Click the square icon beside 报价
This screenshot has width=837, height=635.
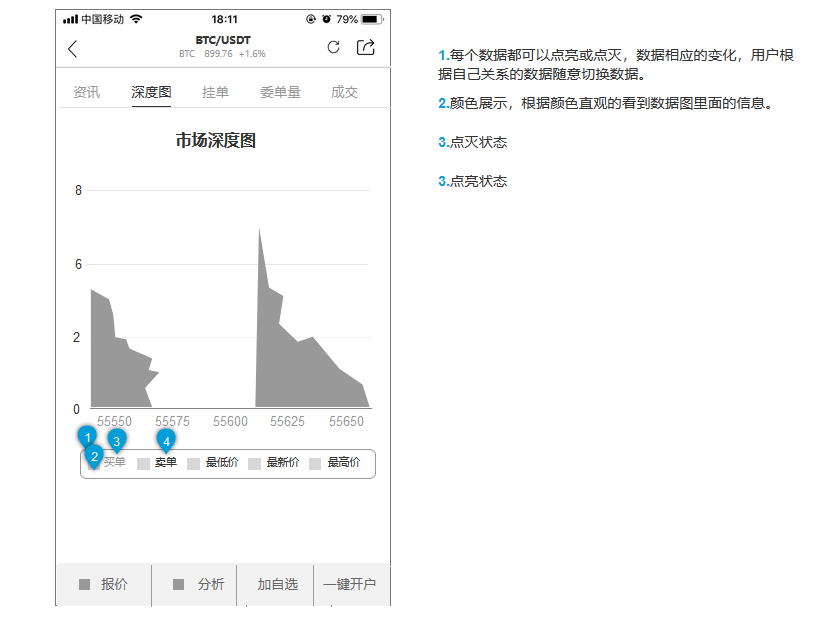point(84,584)
